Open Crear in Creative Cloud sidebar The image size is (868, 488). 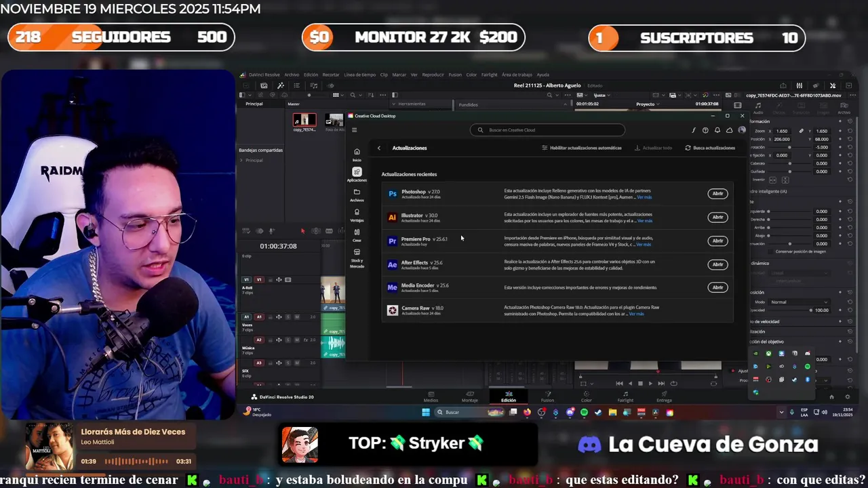click(357, 235)
